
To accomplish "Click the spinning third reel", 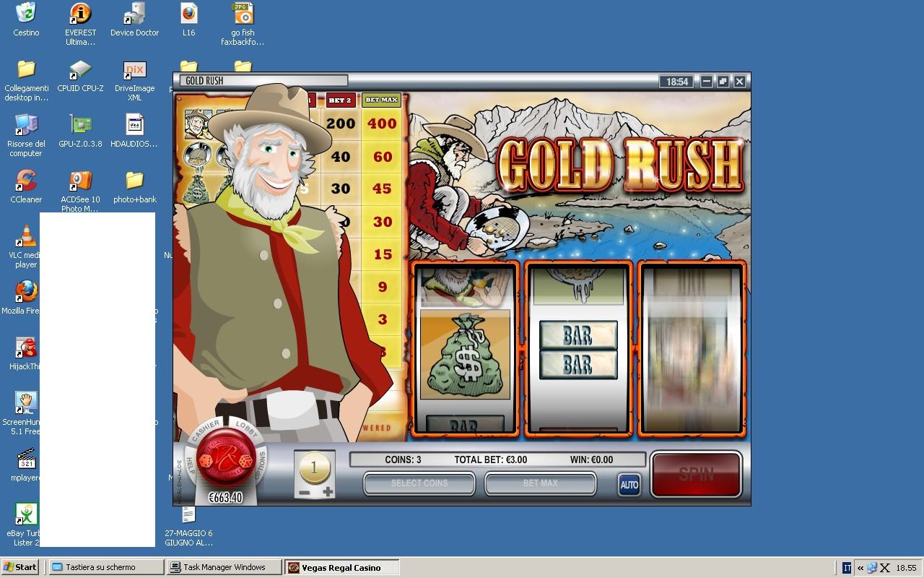I will (691, 350).
